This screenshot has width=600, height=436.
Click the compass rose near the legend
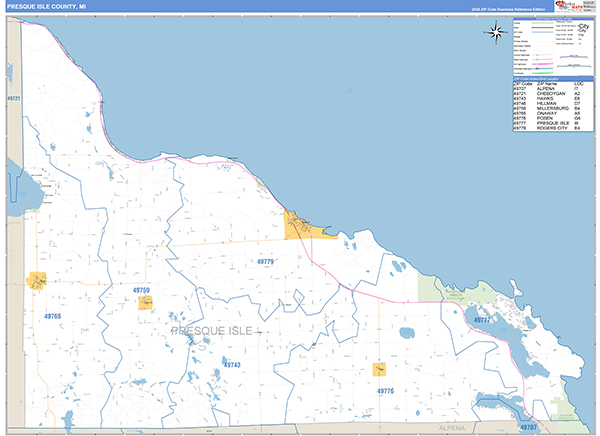(496, 32)
